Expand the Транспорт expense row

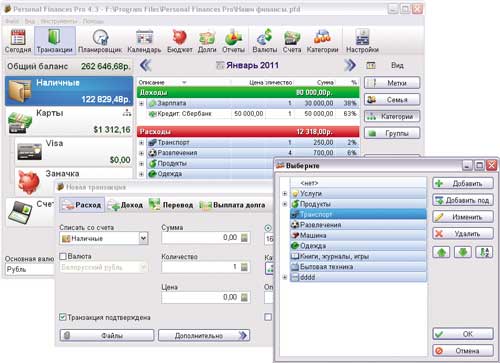tap(141, 143)
